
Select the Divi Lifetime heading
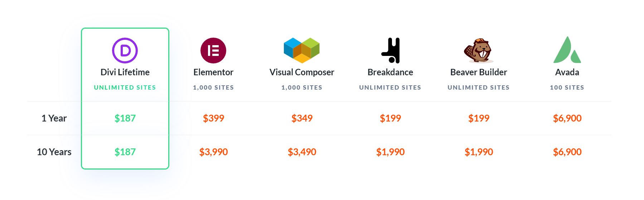(x=125, y=72)
